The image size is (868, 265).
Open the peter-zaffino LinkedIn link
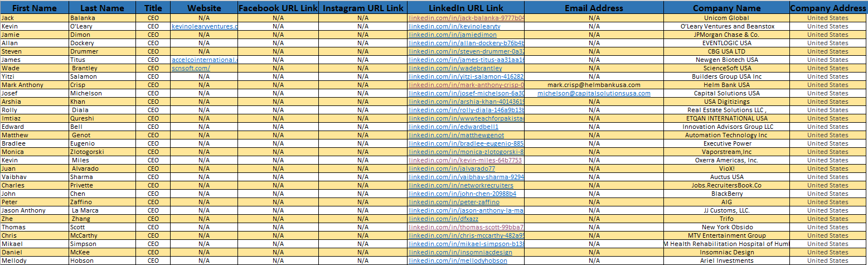coord(454,202)
